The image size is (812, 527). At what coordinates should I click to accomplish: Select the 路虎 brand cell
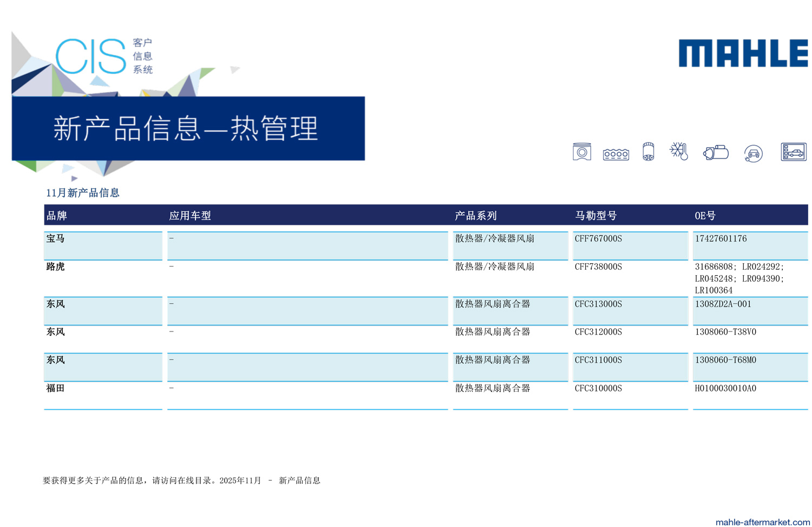coord(56,267)
